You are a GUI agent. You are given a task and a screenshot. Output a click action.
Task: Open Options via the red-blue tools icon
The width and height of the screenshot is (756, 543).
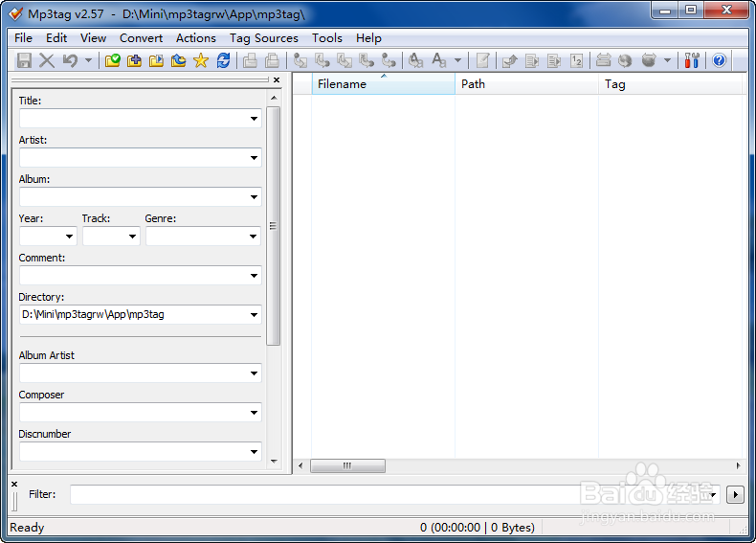(692, 61)
